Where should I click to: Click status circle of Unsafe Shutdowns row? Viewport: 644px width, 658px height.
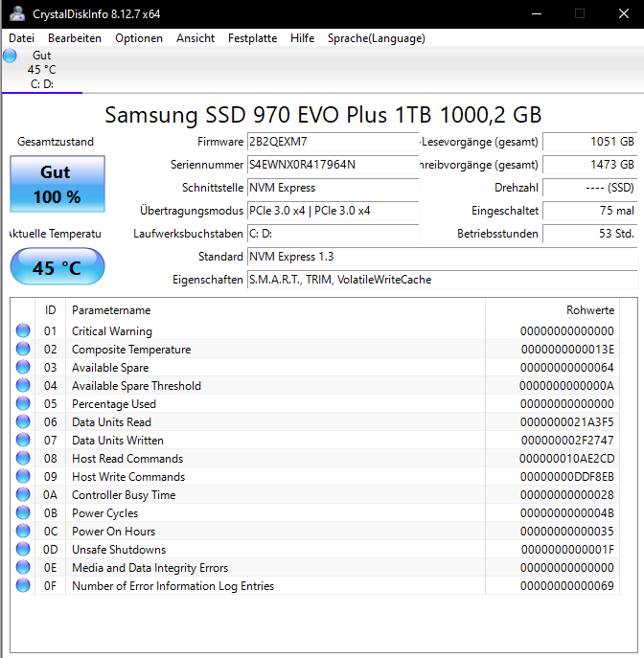(x=23, y=549)
